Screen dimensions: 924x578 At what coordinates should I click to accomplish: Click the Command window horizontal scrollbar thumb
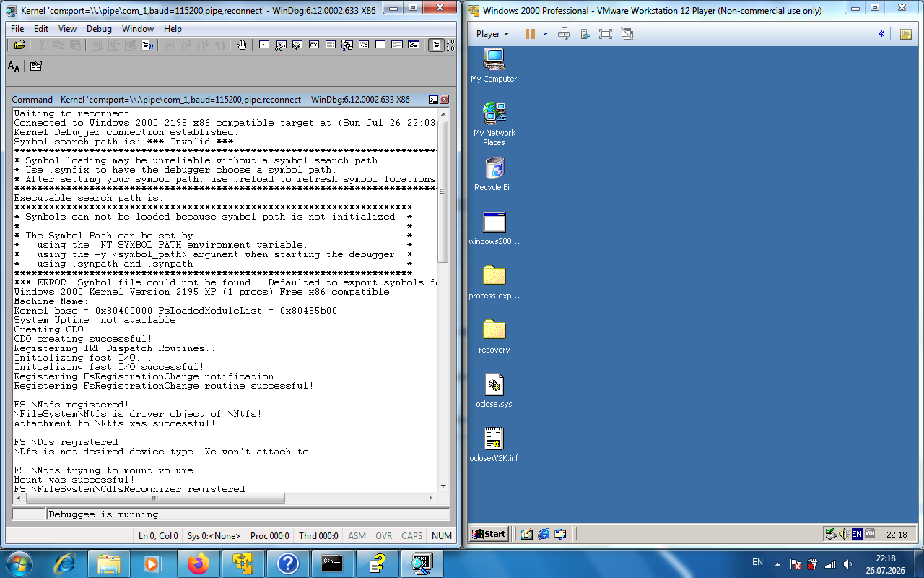155,499
